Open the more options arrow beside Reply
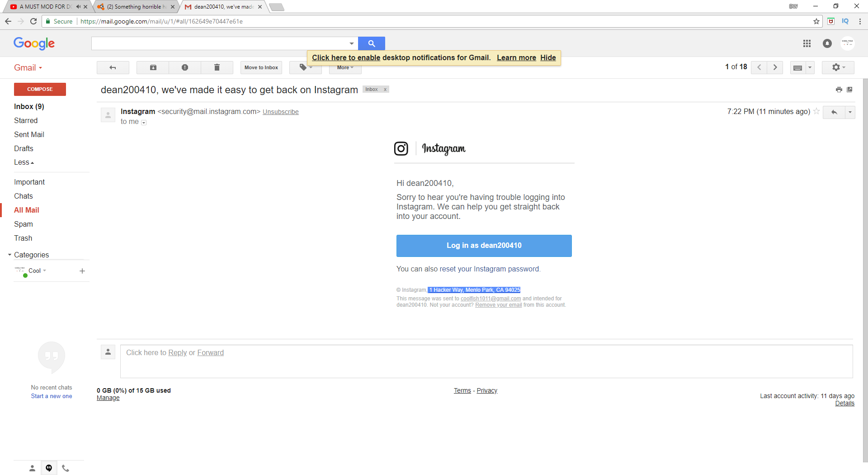 coord(850,112)
